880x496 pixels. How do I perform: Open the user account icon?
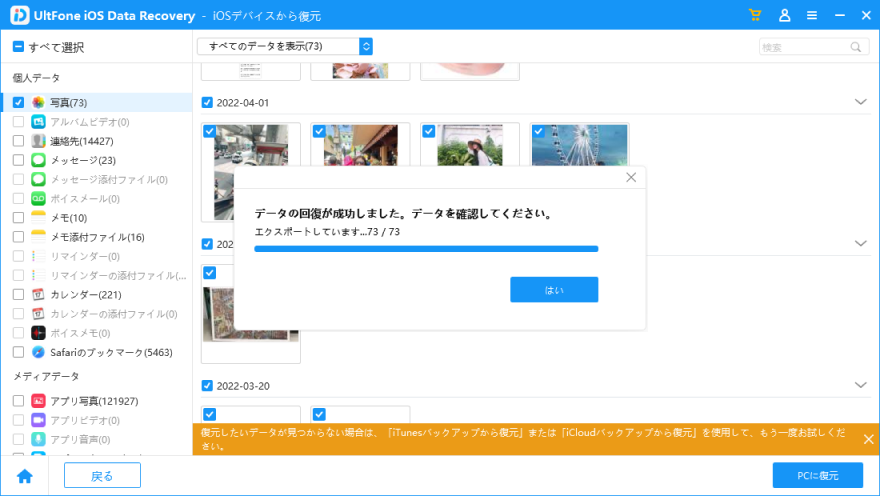pos(785,15)
